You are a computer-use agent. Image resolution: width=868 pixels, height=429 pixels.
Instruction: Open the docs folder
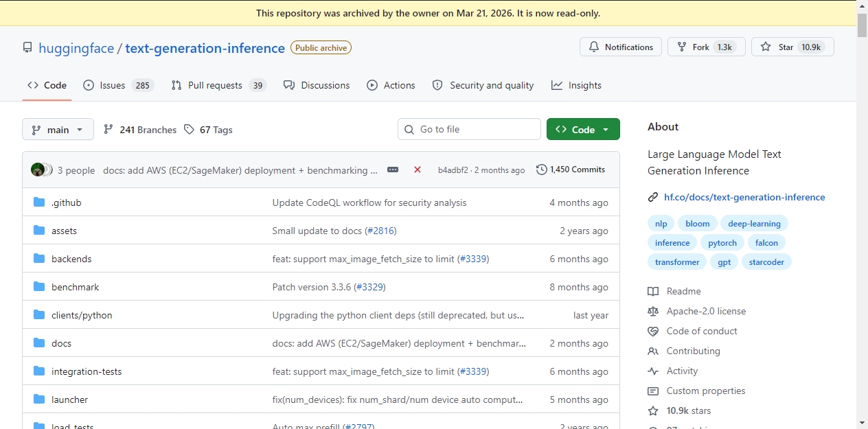click(61, 343)
